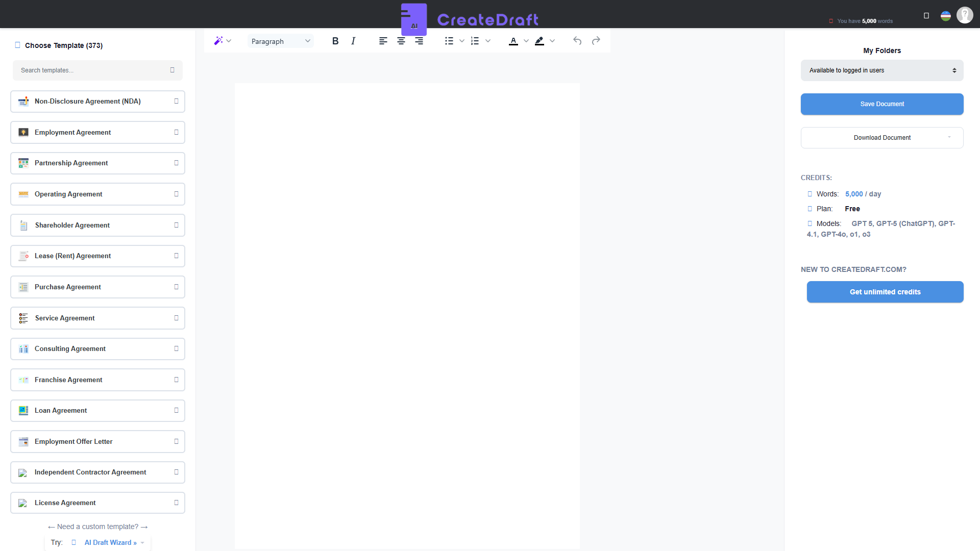Select the Lease (Rent) Agreement template

97,256
